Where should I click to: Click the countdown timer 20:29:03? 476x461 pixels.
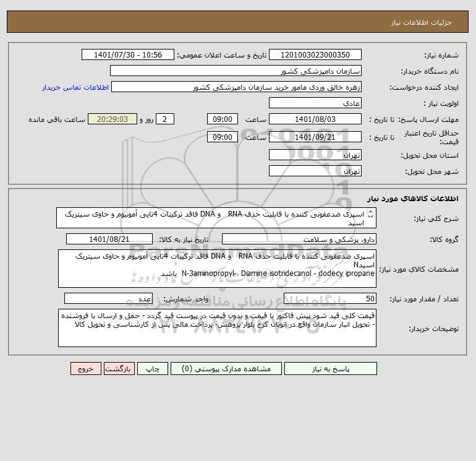(x=113, y=119)
